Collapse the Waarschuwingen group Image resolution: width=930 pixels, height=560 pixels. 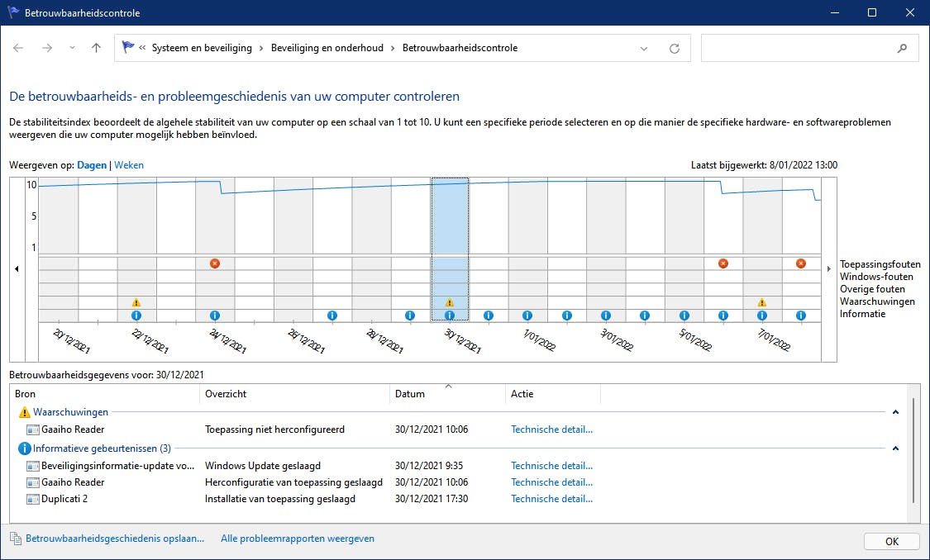(x=895, y=412)
